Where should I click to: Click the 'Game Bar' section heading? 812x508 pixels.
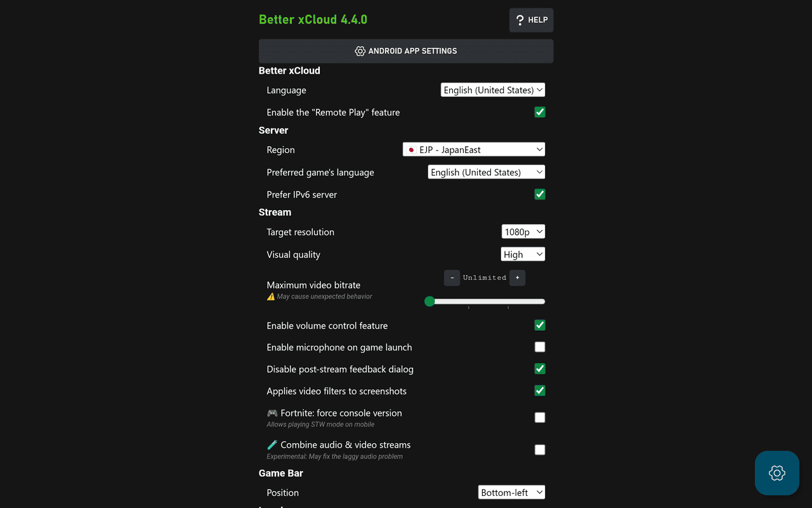pos(281,473)
